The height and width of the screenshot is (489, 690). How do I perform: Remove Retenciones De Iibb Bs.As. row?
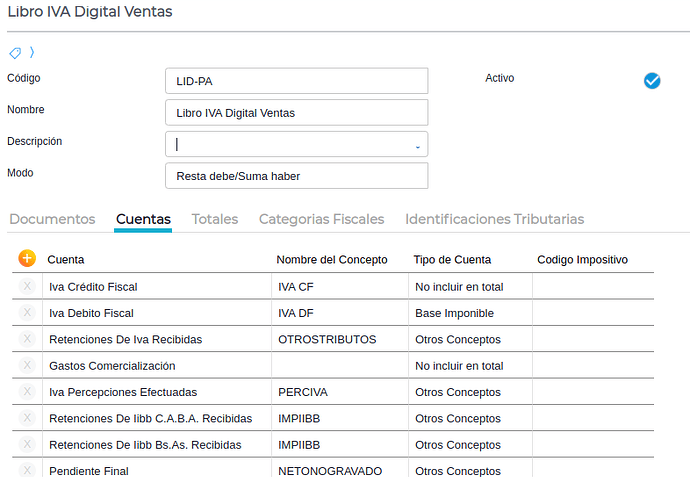[x=27, y=444]
